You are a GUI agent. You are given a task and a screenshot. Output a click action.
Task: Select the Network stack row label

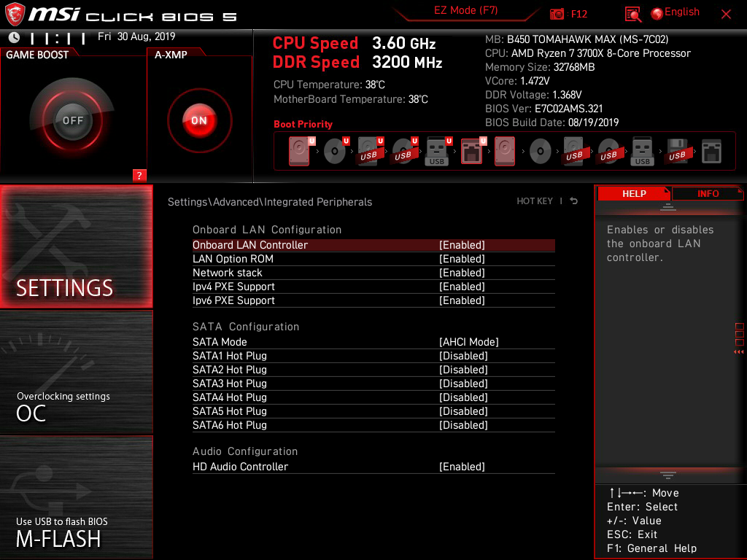(x=228, y=273)
